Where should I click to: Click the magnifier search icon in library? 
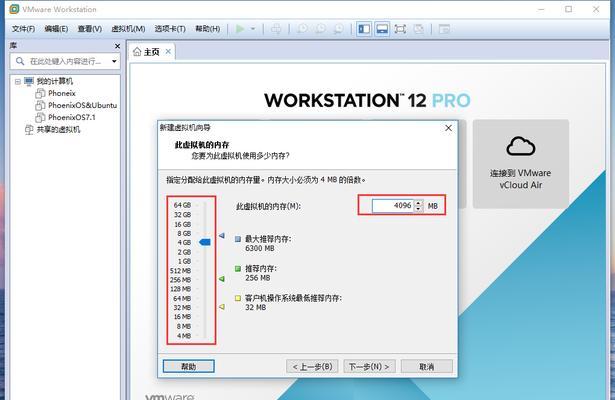(x=20, y=61)
